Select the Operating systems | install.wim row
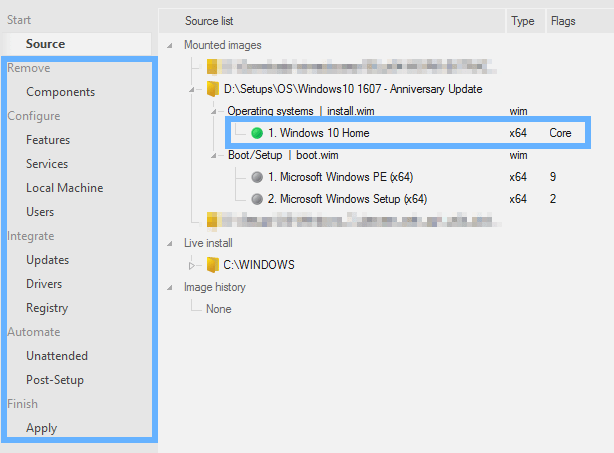The width and height of the screenshot is (614, 453). (301, 111)
